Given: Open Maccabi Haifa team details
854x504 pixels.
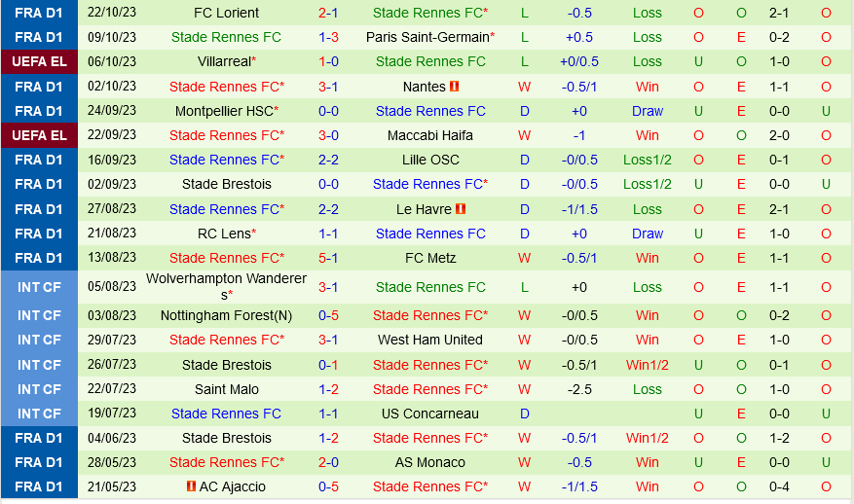Looking at the screenshot, I should (430, 135).
